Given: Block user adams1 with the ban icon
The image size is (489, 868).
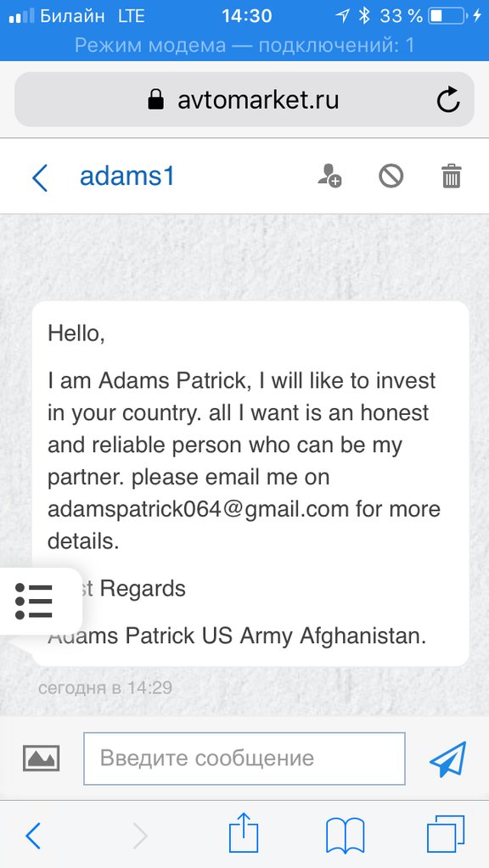Looking at the screenshot, I should click(391, 176).
